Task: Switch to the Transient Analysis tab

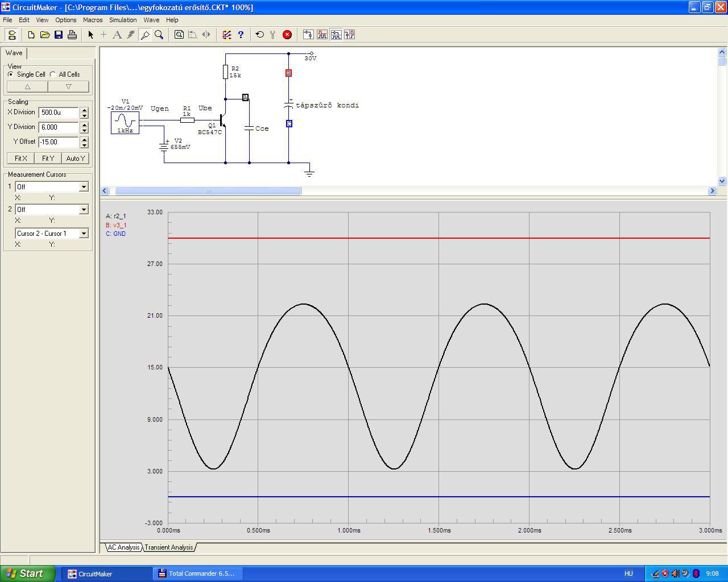Action: [x=169, y=547]
